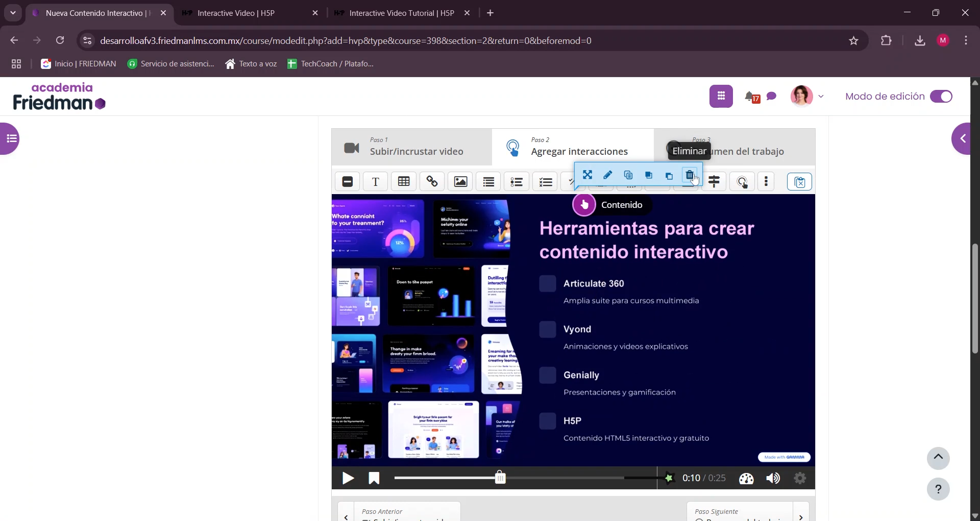
Task: Click the video progress slider handle
Action: point(501,478)
